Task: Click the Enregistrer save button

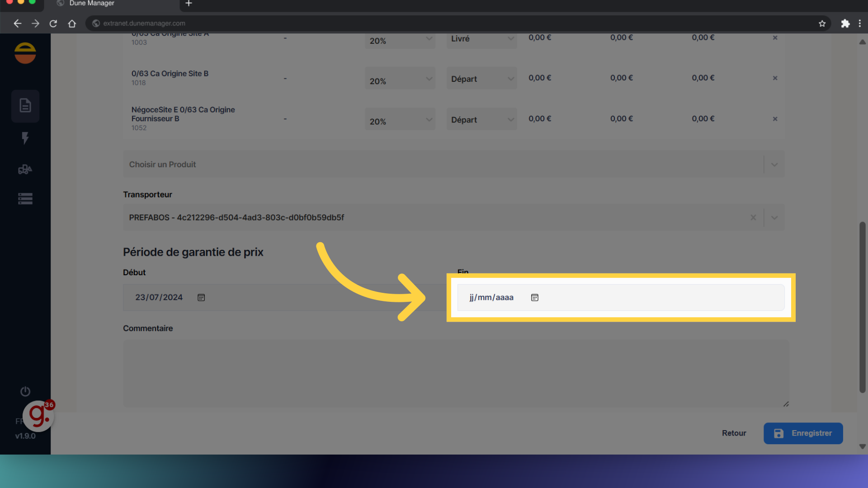Action: 803,433
